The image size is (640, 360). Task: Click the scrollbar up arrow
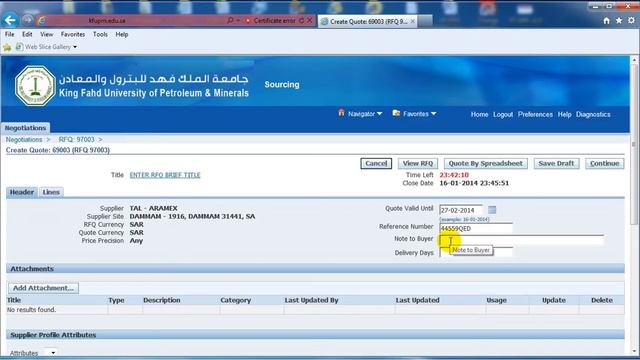tap(634, 60)
